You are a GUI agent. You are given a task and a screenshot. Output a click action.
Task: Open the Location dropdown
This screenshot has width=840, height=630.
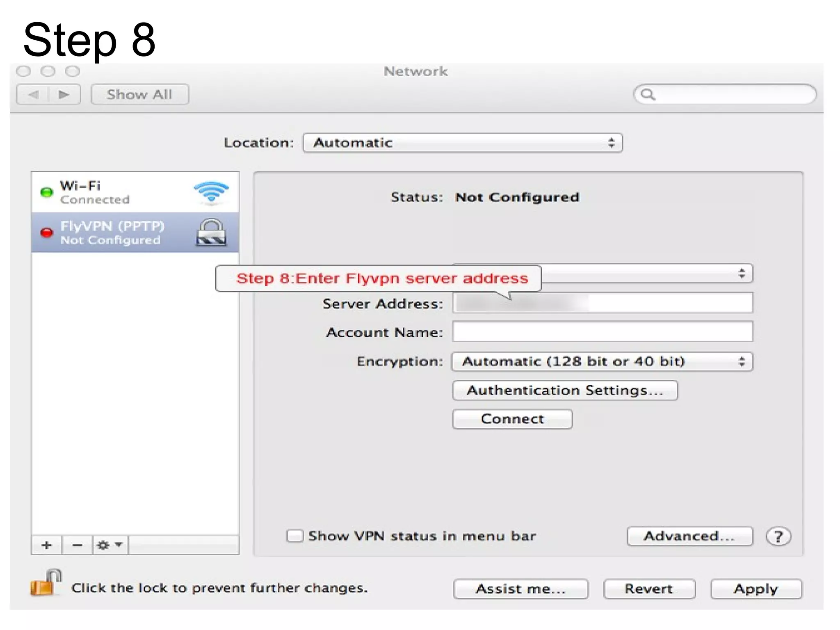point(462,143)
